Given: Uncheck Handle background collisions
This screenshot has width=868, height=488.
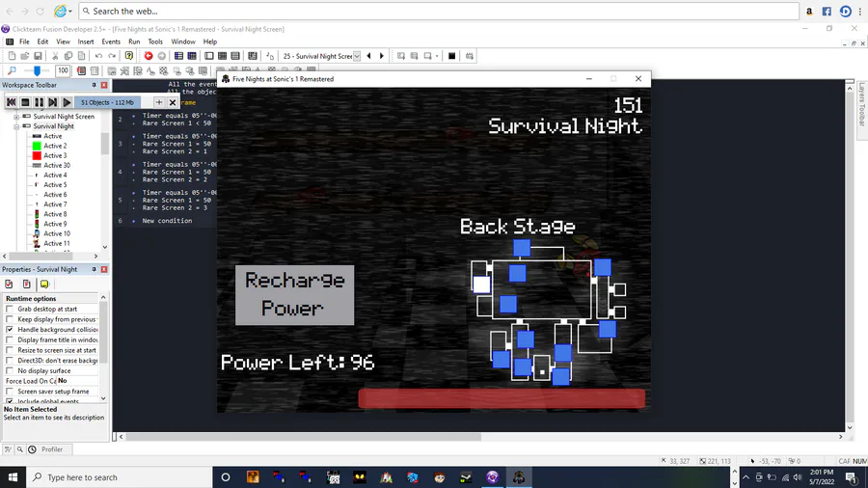Looking at the screenshot, I should 10,329.
